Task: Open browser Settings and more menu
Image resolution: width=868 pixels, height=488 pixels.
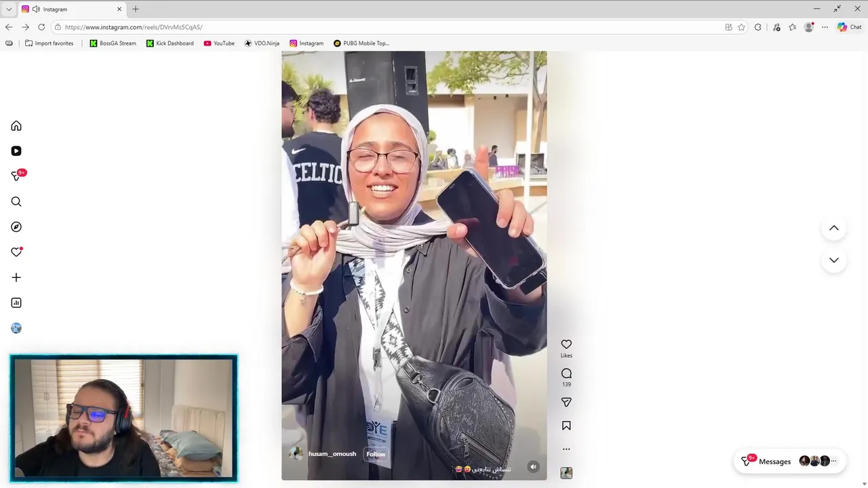Action: point(825,27)
